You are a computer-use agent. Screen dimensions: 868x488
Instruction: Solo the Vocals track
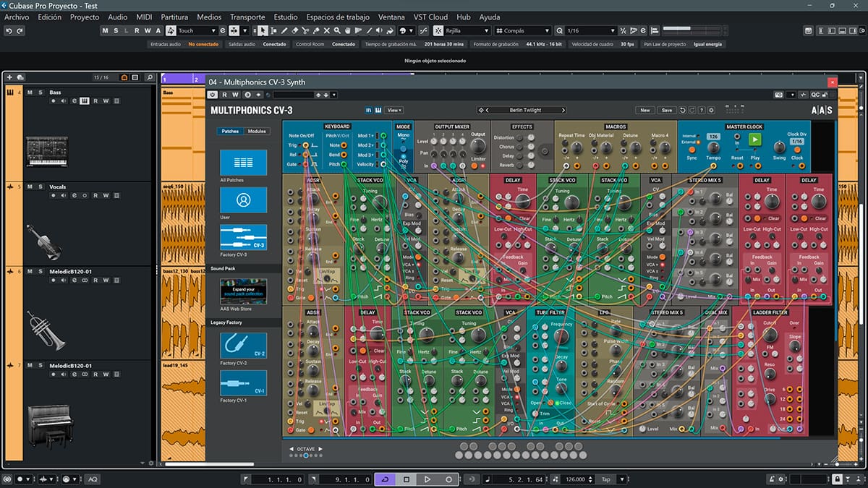click(40, 187)
